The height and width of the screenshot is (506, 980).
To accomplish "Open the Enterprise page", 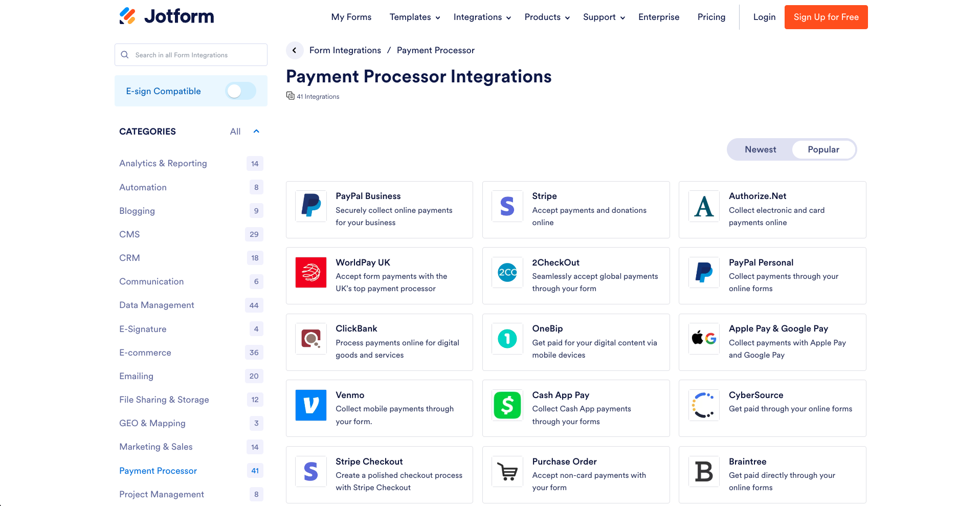I will tap(659, 17).
